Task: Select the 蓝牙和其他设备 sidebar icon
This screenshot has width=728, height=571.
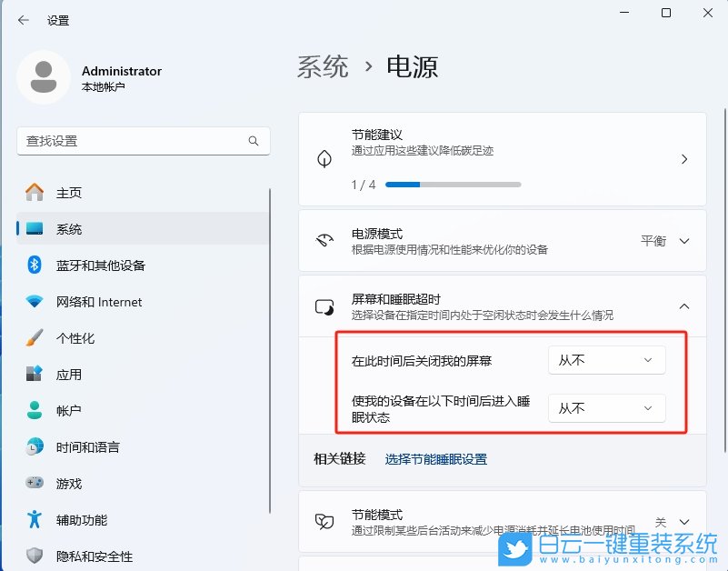Action: pyautogui.click(x=33, y=265)
